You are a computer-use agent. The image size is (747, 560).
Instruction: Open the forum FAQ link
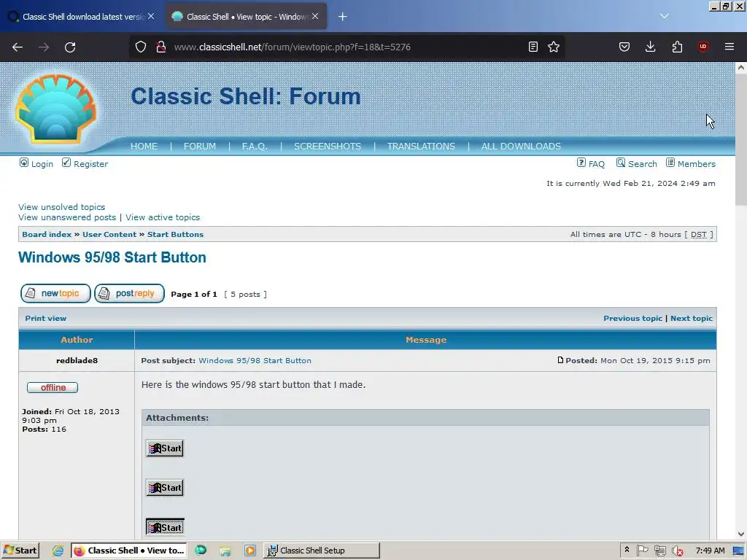pos(597,164)
